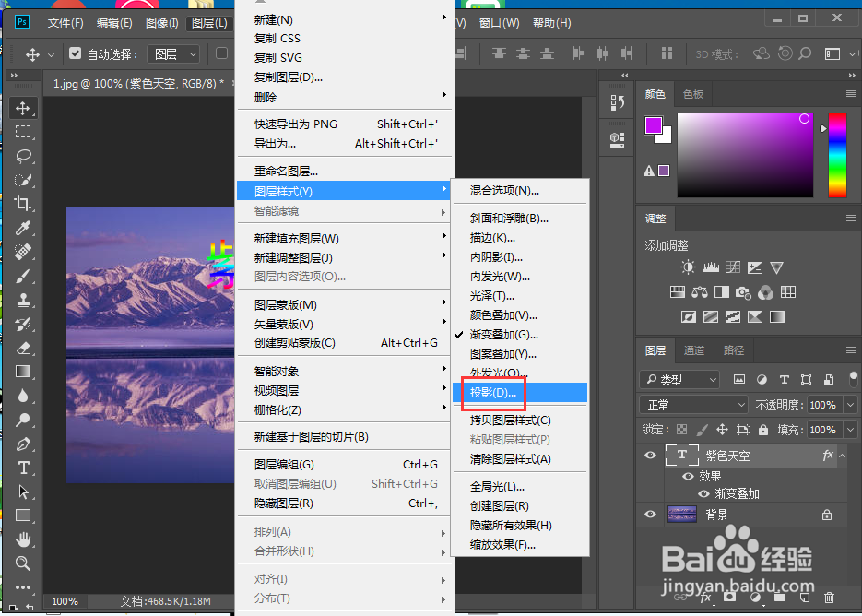Select the Rectangle shape tool
This screenshot has width=862, height=616.
pos(22,515)
